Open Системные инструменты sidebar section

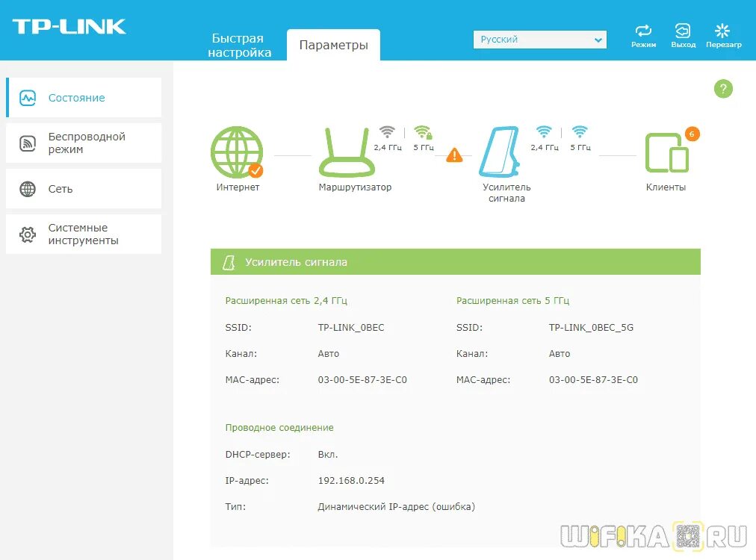[x=84, y=234]
